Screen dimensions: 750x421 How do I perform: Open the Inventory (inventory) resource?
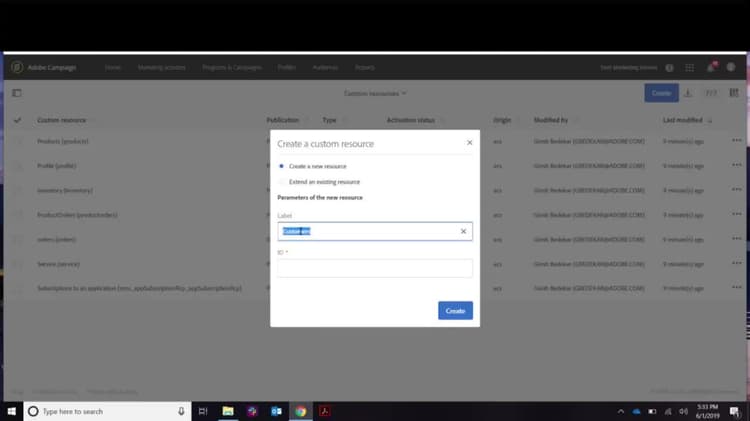65,190
